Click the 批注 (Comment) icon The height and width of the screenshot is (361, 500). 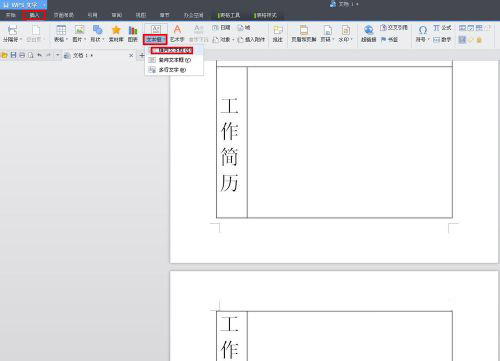[x=278, y=30]
